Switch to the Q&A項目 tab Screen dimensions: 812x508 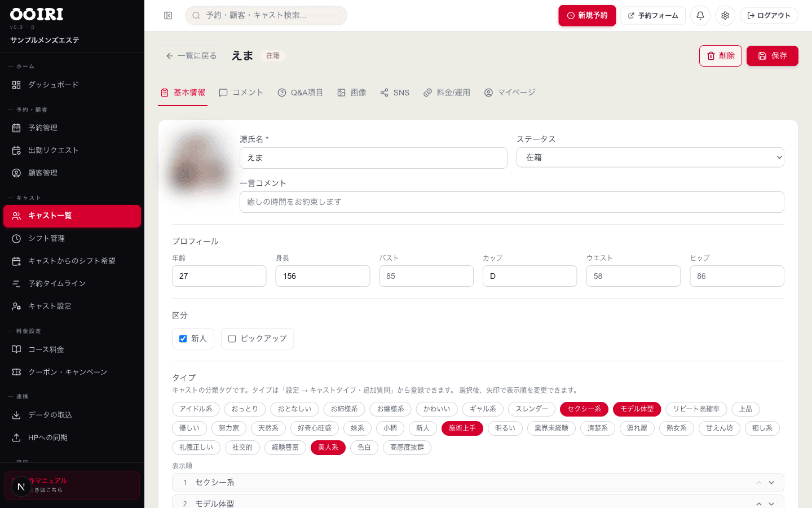(x=301, y=93)
